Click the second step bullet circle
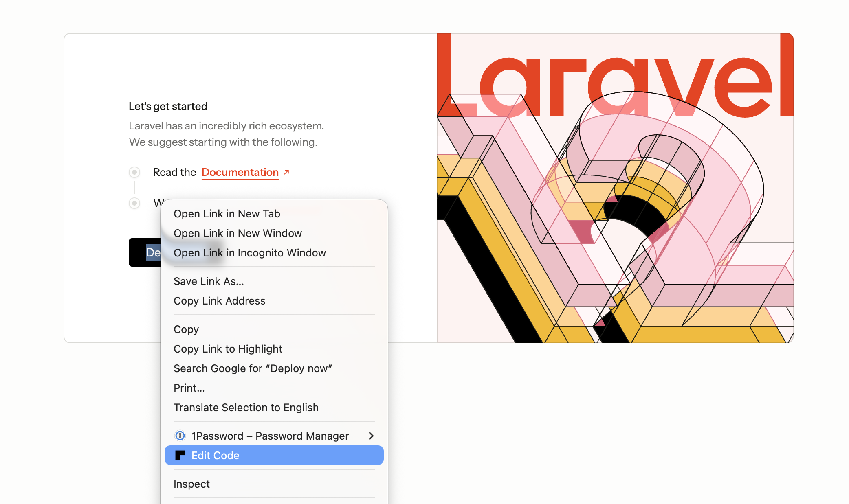849x504 pixels. 134,203
